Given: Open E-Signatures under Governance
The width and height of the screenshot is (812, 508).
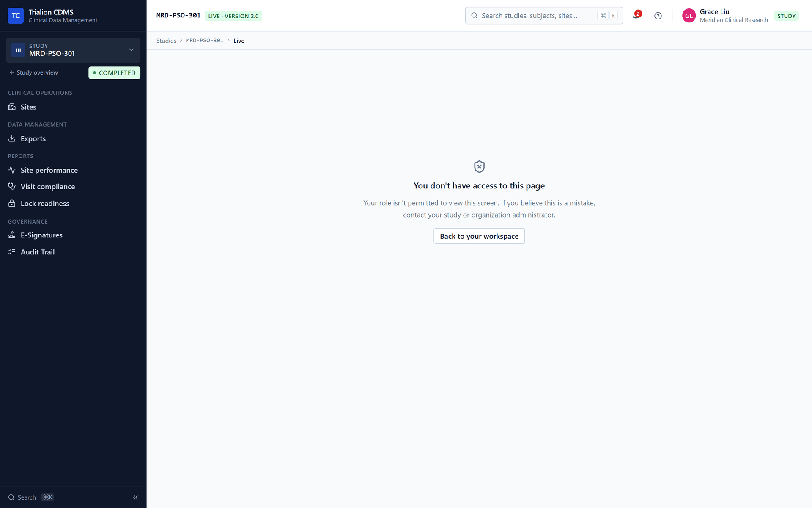Looking at the screenshot, I should [x=73, y=235].
